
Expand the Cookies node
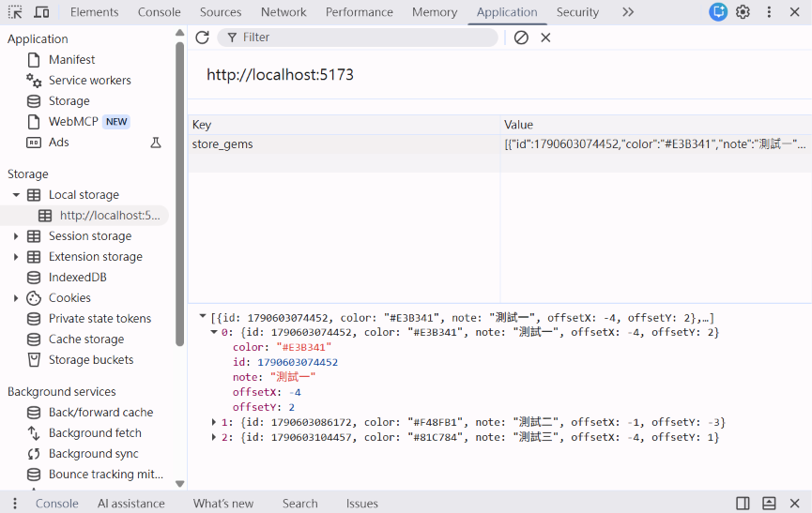pyautogui.click(x=16, y=298)
